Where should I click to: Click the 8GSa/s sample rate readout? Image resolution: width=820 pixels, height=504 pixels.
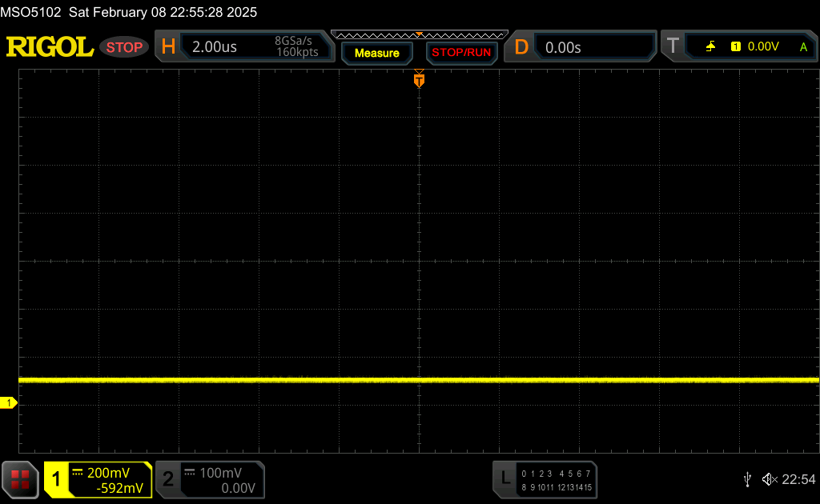[293, 41]
